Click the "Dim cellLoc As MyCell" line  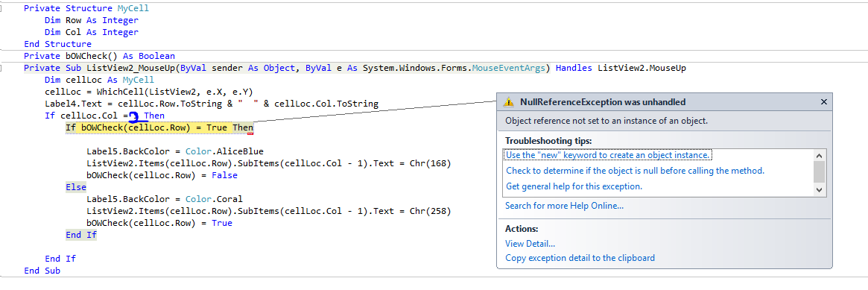(100, 81)
